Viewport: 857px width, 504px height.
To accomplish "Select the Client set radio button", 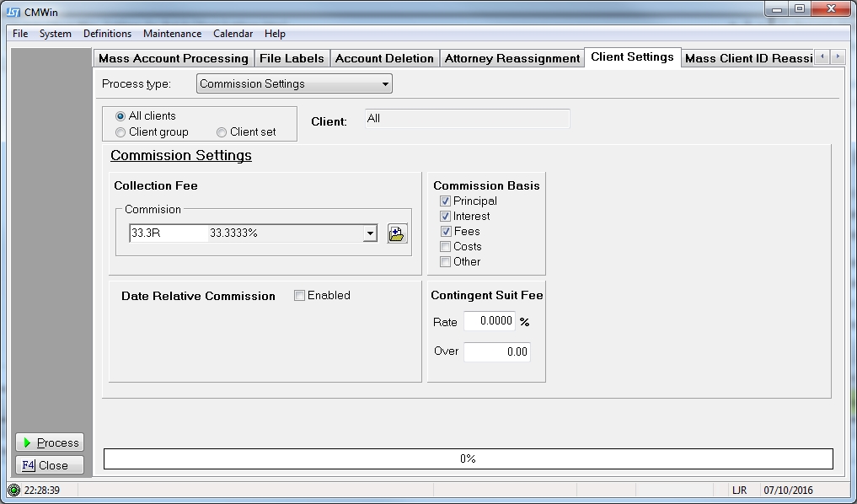I will 222,132.
